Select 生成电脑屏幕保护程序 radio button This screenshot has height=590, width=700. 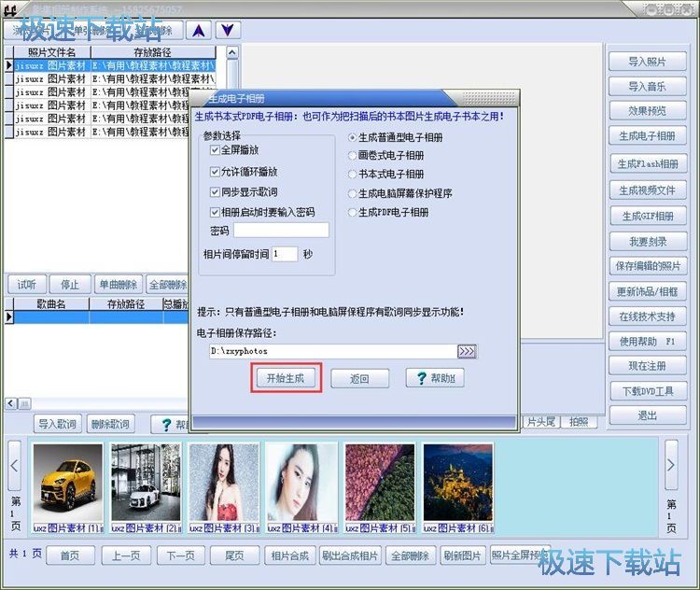(x=353, y=193)
